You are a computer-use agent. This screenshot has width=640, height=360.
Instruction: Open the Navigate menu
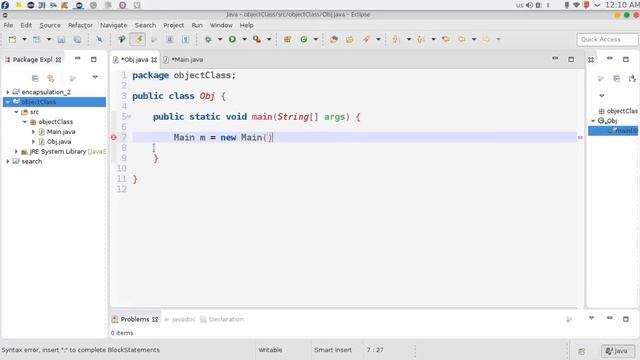pos(113,25)
